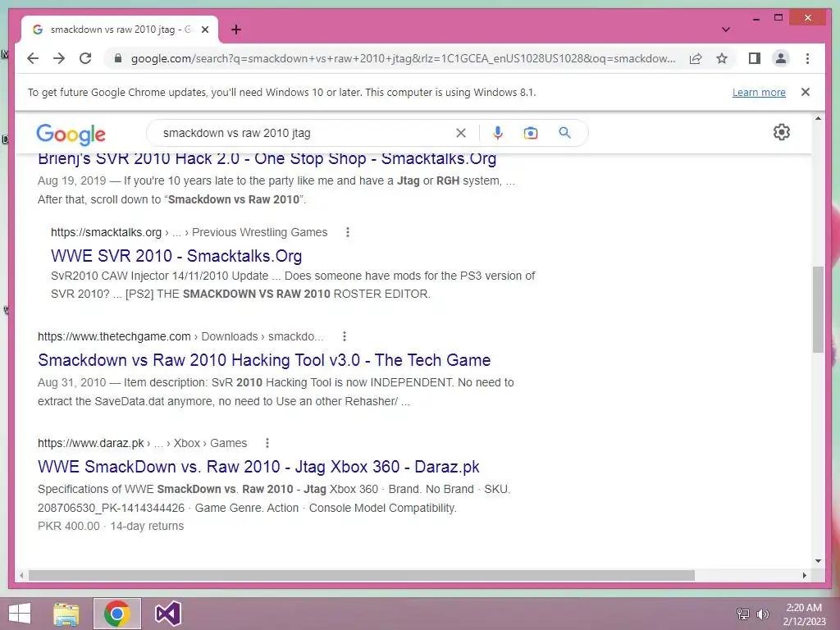Screen dimensions: 840x630
Task: Click the scroll up arrow
Action: tap(818, 118)
